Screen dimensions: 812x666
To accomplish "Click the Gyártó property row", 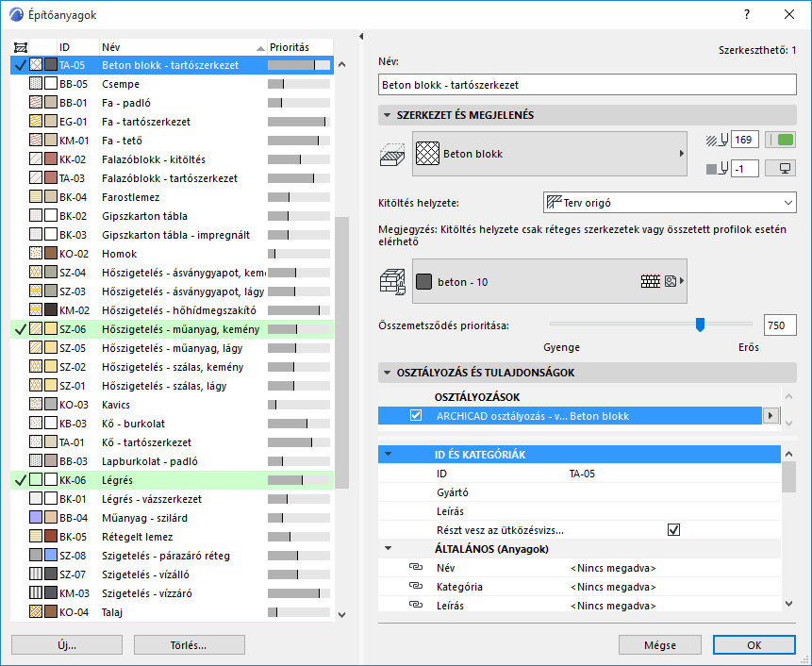I will (x=579, y=492).
